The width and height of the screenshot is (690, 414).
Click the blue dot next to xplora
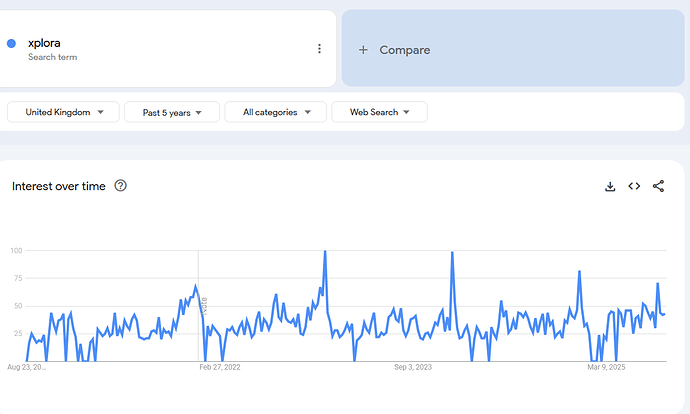tap(11, 43)
